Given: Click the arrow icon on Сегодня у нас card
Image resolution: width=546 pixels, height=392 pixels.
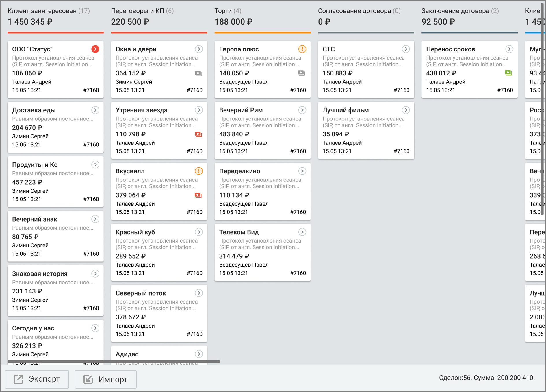Looking at the screenshot, I should pyautogui.click(x=95, y=328).
